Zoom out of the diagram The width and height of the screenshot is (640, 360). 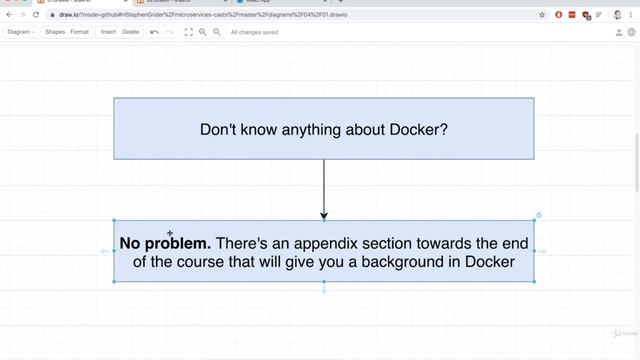coord(217,32)
